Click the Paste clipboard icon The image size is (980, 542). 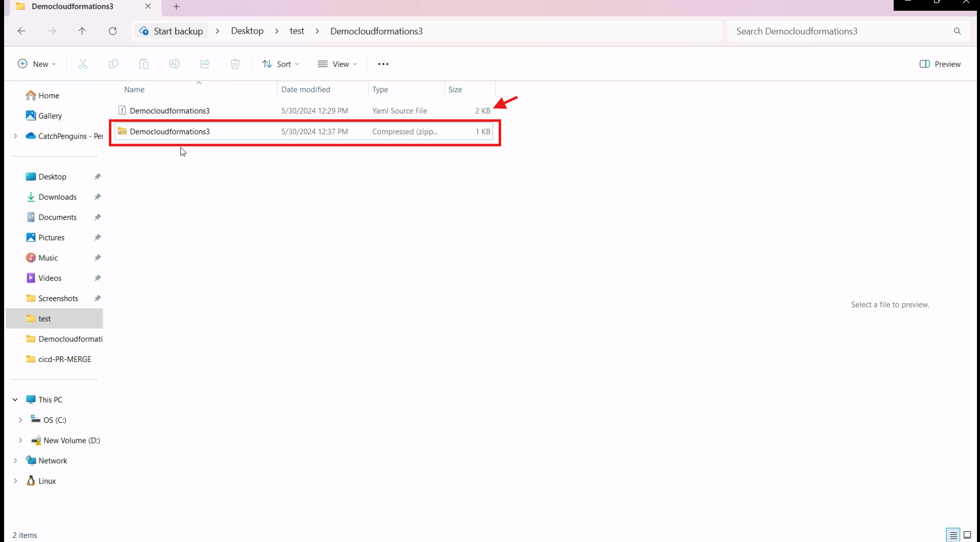tap(144, 64)
